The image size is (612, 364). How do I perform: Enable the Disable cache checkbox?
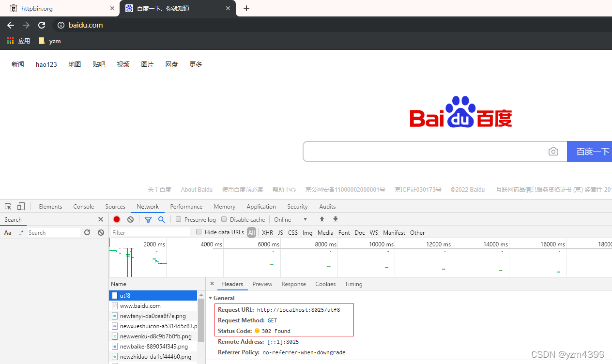[224, 219]
